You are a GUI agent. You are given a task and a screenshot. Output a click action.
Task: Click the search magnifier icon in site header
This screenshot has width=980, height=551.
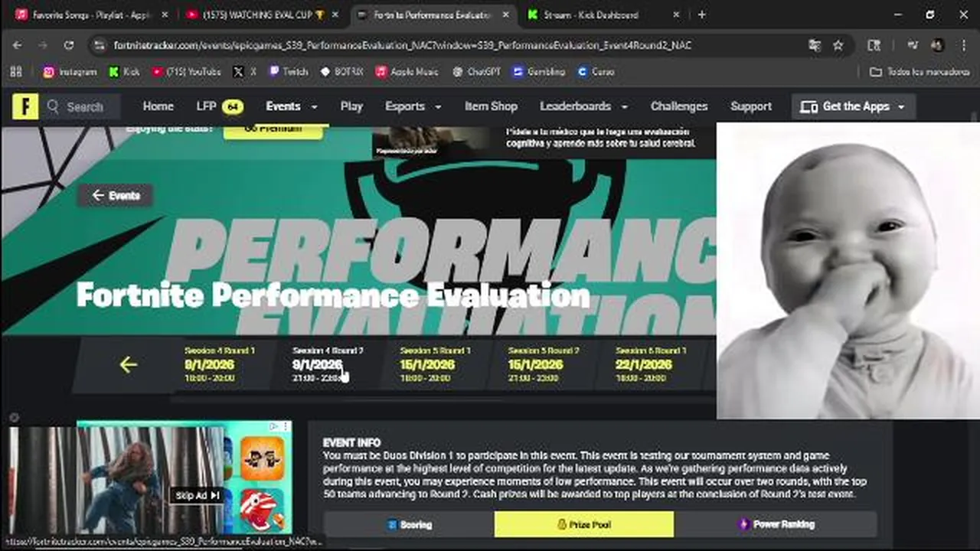53,106
